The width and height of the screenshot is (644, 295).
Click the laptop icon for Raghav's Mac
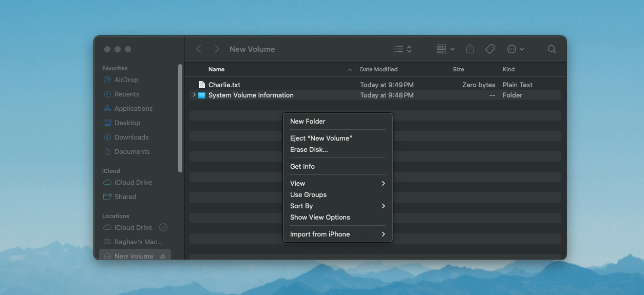pyautogui.click(x=107, y=242)
